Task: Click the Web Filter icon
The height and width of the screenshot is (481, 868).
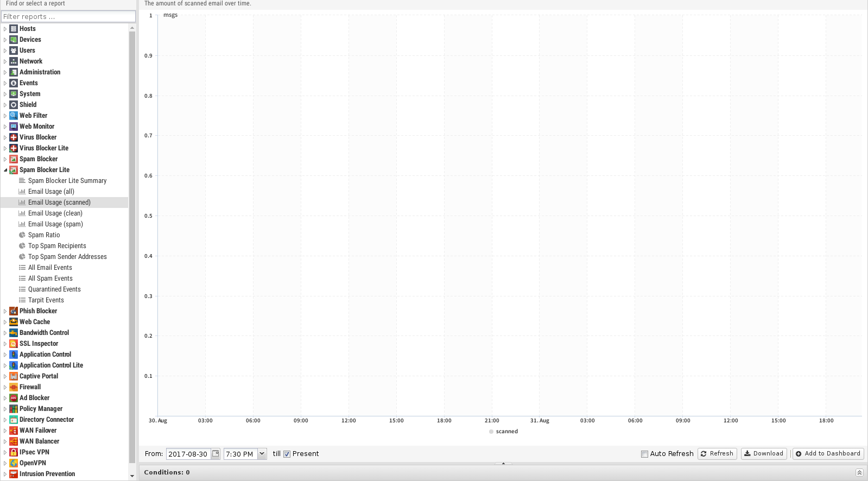Action: tap(14, 116)
